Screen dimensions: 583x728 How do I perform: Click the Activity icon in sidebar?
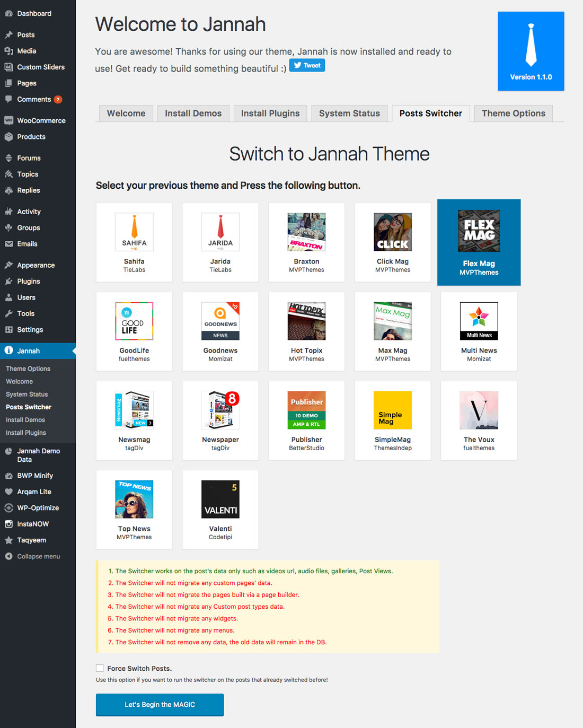coord(8,212)
